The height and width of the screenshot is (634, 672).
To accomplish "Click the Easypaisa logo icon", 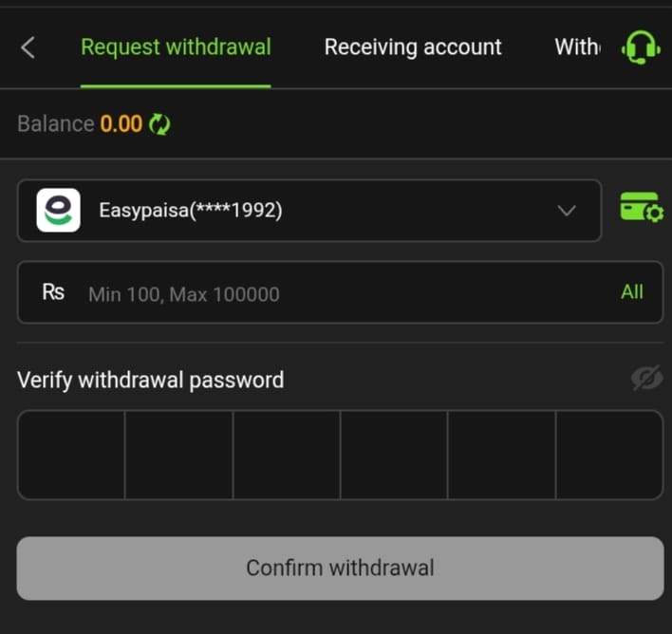I will [58, 211].
